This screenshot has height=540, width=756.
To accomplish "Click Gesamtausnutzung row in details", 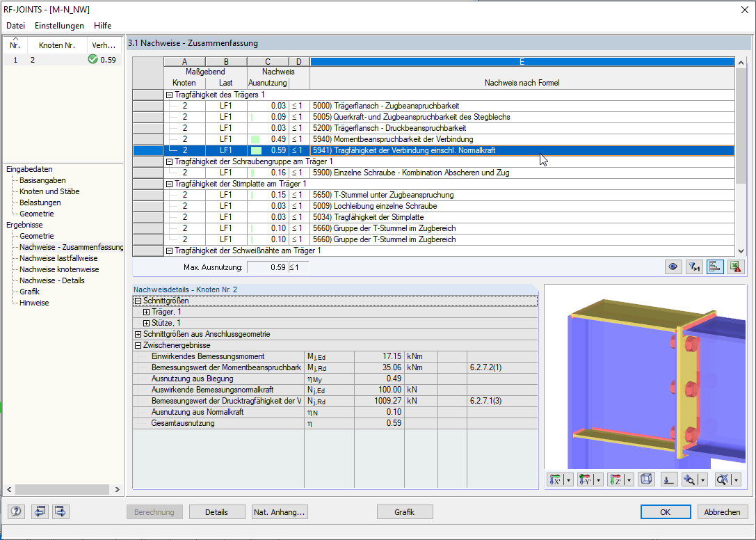I will (335, 423).
